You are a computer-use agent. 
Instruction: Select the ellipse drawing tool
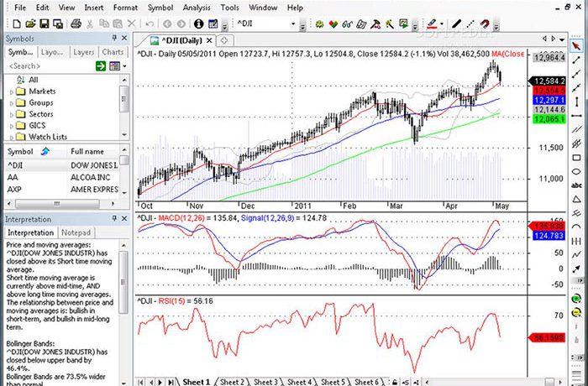click(x=576, y=172)
